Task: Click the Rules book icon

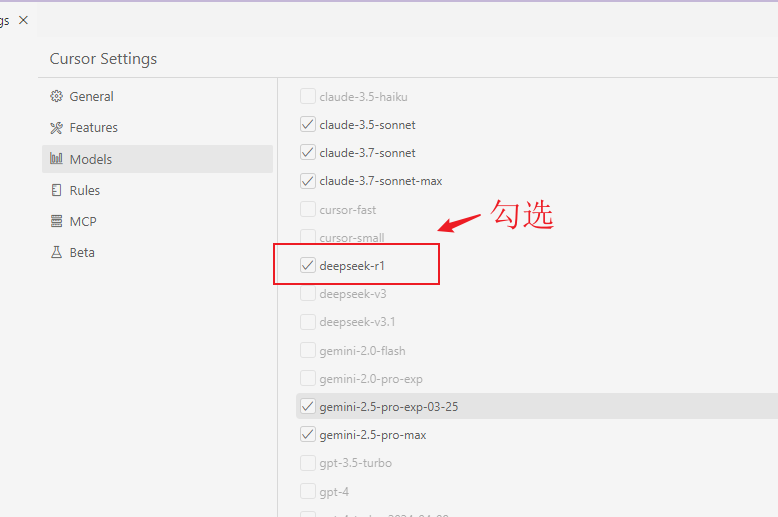Action: (57, 190)
